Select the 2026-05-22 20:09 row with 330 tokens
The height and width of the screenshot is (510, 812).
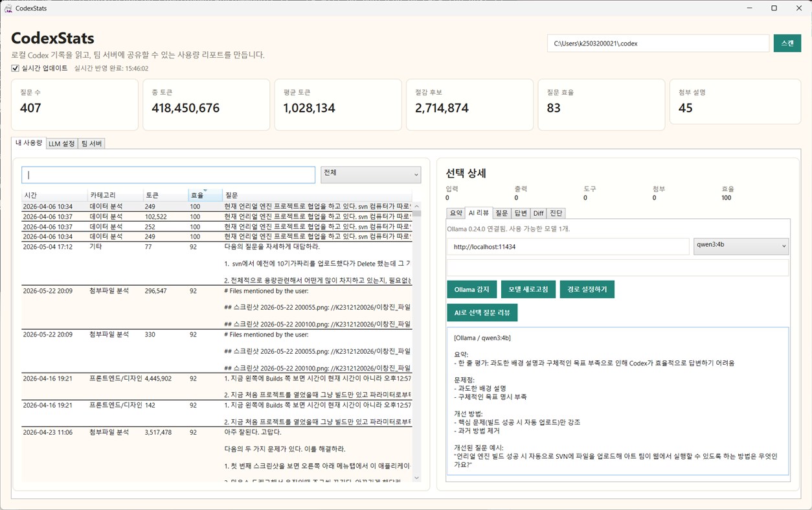pos(216,351)
